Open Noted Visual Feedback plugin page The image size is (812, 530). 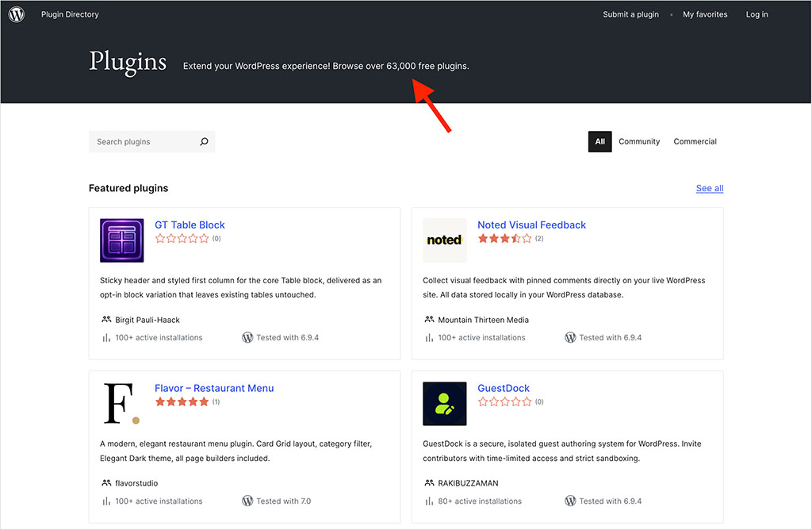(531, 225)
